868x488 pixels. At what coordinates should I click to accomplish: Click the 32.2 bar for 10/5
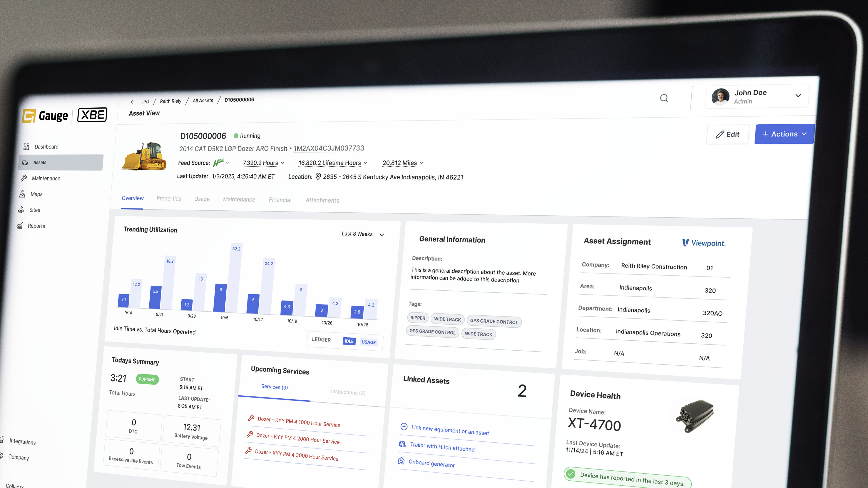click(234, 278)
